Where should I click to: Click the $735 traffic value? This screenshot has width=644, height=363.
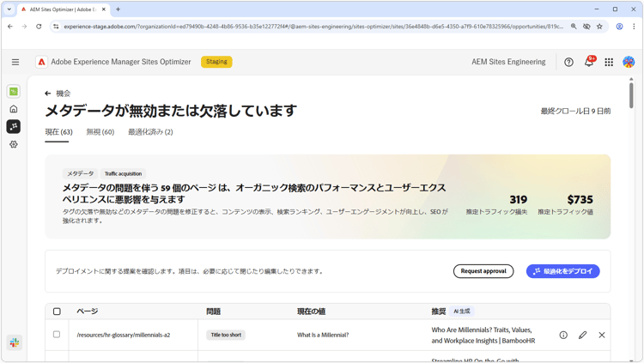click(x=580, y=200)
